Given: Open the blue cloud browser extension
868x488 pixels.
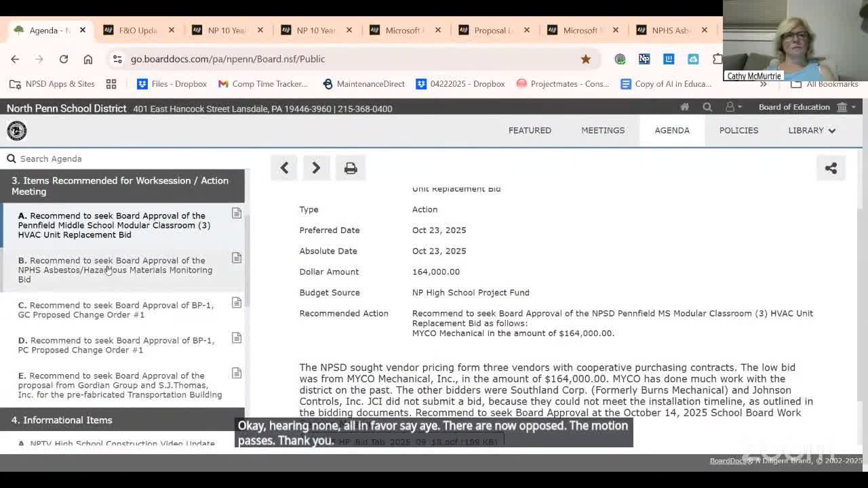Looking at the screenshot, I should click(x=693, y=59).
